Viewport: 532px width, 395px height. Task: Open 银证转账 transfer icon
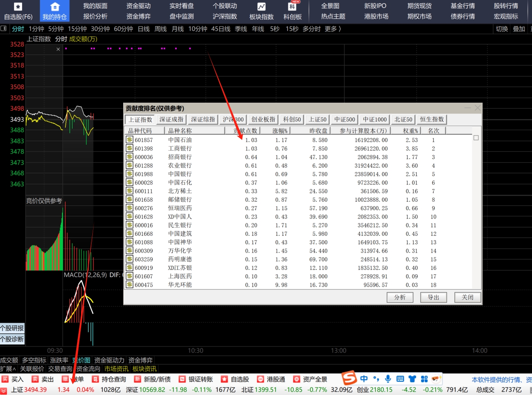(182, 379)
